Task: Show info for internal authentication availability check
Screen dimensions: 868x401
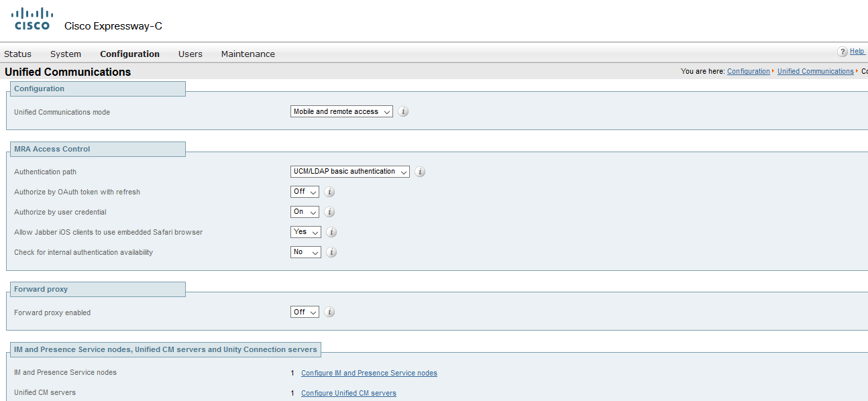Action: point(331,252)
